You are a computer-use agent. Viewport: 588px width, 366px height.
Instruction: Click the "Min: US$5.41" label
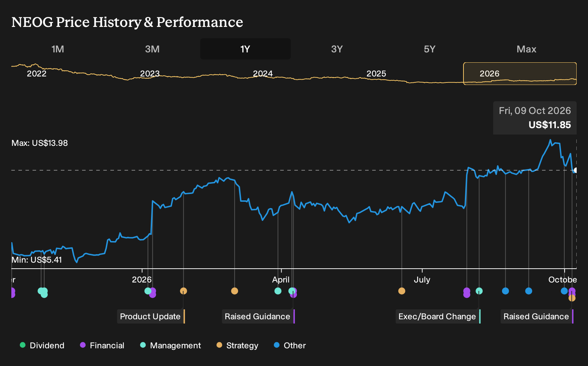click(x=37, y=260)
